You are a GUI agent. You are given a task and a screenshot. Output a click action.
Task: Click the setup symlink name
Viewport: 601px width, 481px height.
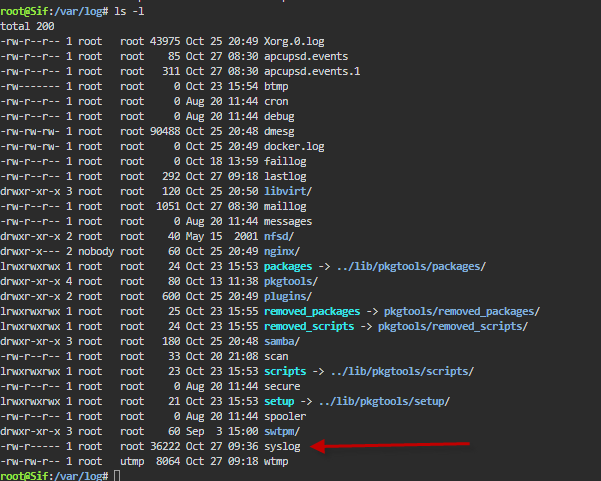pos(279,401)
